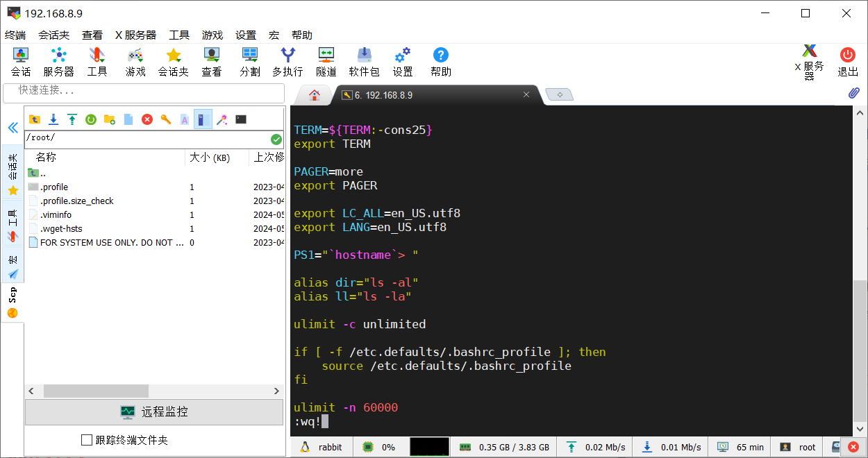
Task: Collapse the sidebar with double-chevron arrow
Action: [12, 128]
